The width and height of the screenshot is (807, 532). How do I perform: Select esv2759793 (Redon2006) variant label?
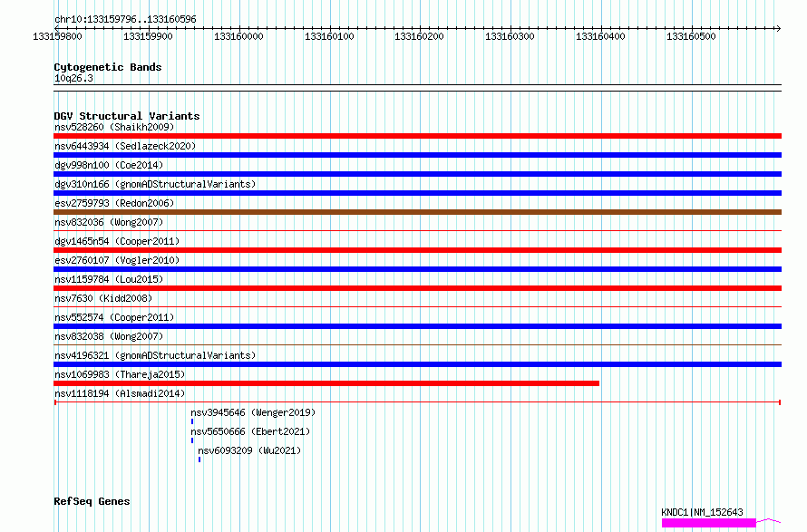(x=114, y=203)
